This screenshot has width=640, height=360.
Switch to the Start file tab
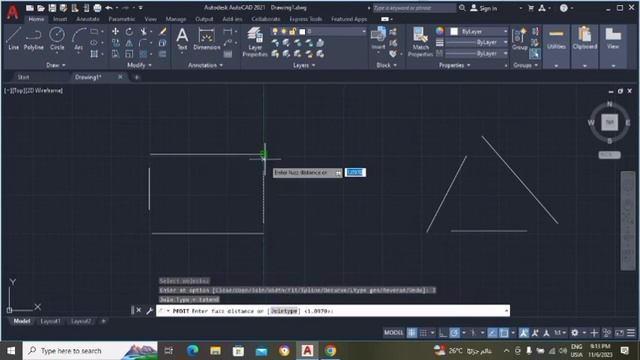[x=23, y=77]
